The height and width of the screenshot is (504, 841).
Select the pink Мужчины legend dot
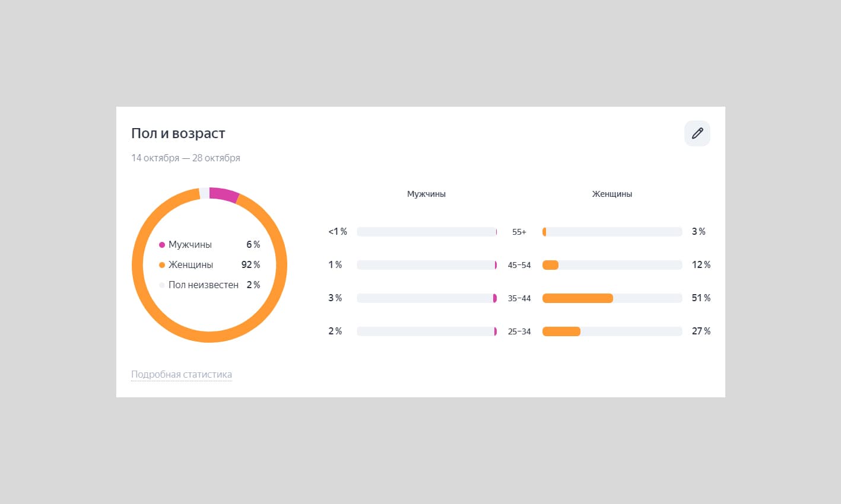(162, 245)
